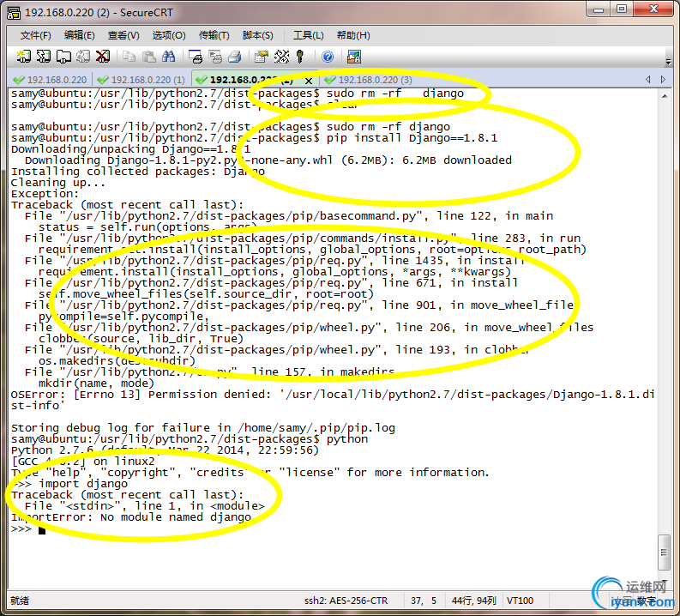Click the blue Help question icon
Image resolution: width=680 pixels, height=616 pixels.
point(328,57)
